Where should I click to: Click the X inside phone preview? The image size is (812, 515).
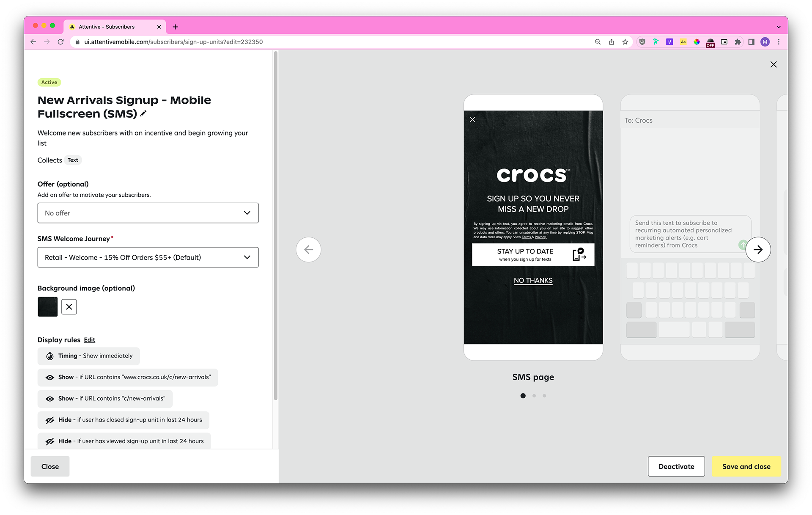(x=472, y=120)
